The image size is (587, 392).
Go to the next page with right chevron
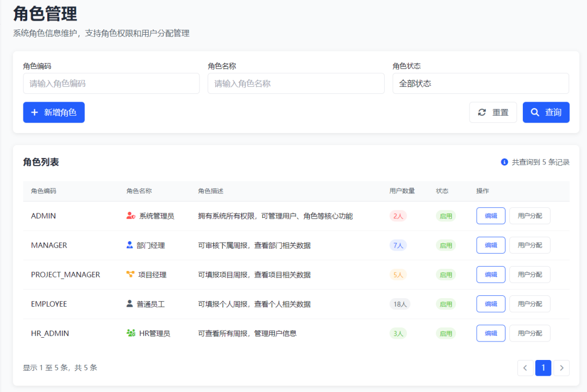tap(561, 368)
